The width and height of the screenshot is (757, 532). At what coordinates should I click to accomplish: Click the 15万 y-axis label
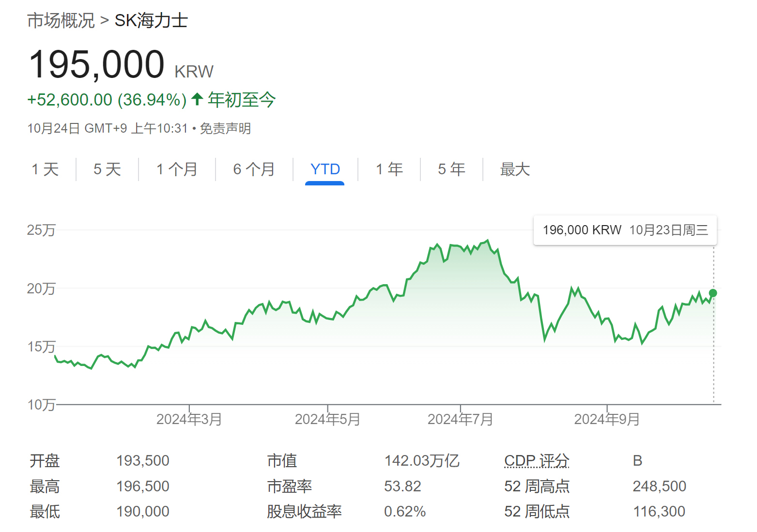[x=41, y=347]
